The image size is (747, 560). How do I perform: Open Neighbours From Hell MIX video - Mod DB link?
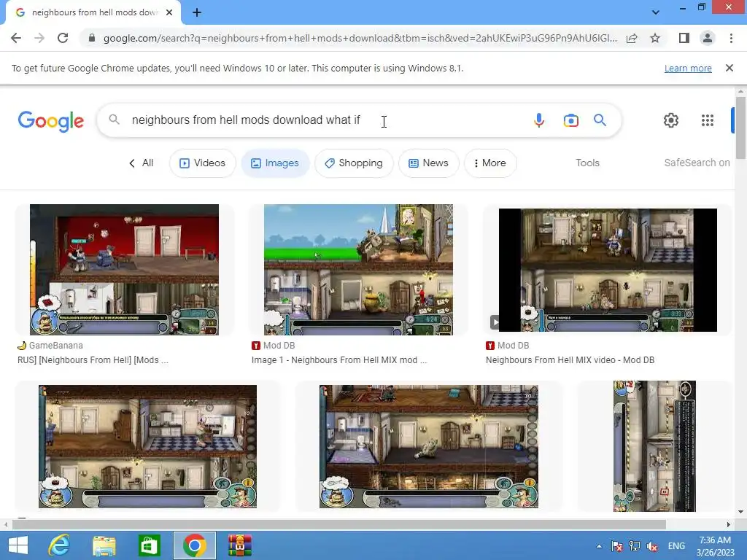[x=570, y=360]
